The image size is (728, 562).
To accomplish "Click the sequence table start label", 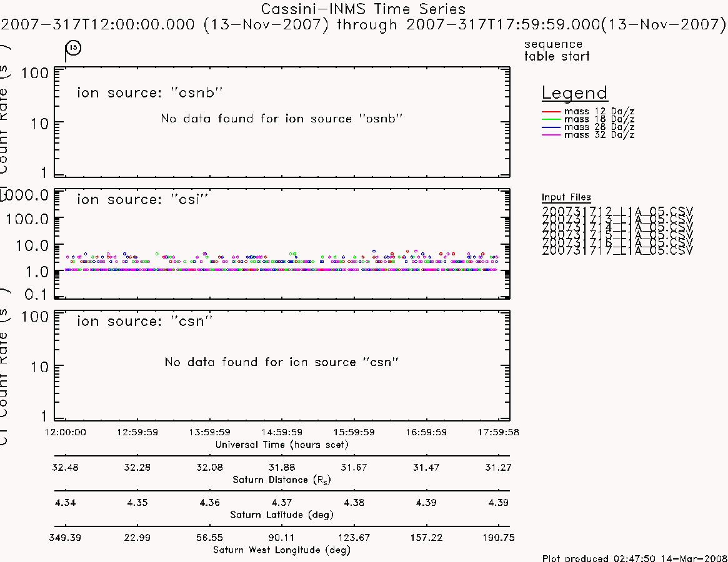I will tap(557, 50).
